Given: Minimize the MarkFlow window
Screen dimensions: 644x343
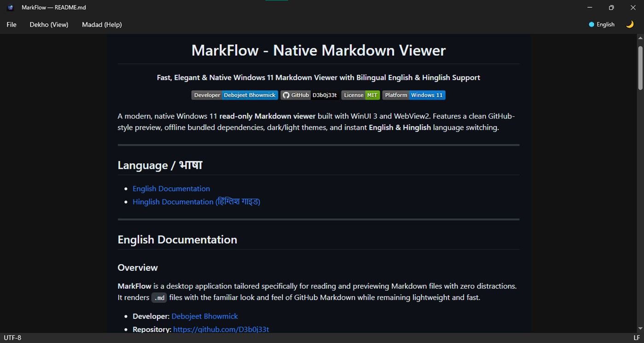Looking at the screenshot, I should [x=590, y=7].
